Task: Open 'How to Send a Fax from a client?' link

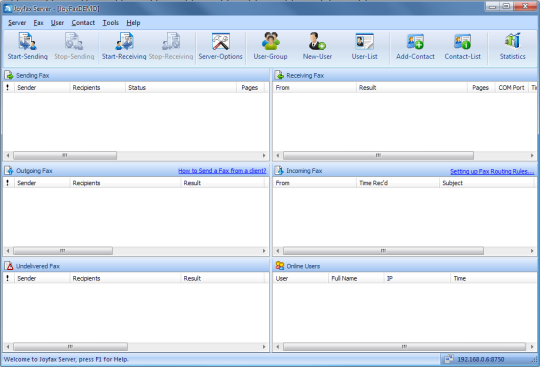Action: coord(222,171)
